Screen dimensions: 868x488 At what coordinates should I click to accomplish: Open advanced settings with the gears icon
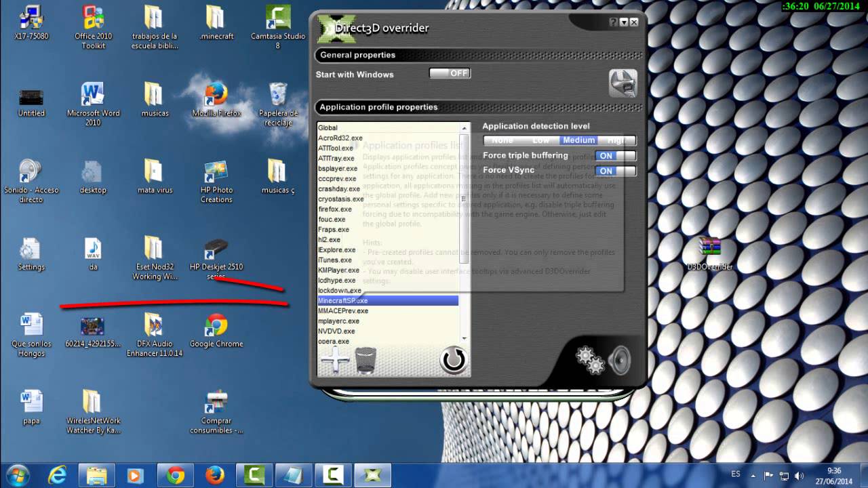pos(589,361)
